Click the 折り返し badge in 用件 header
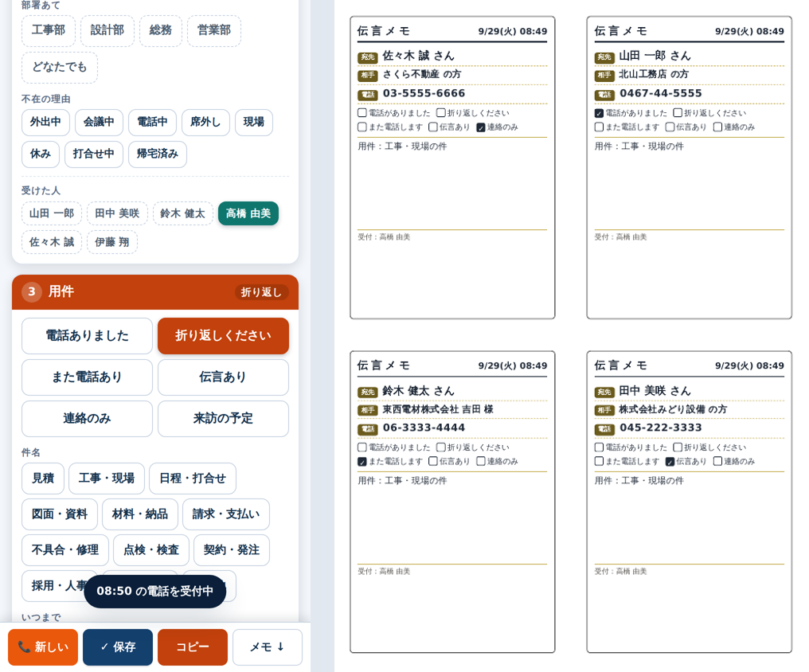Viewport: 809px width, 672px height. (x=261, y=292)
